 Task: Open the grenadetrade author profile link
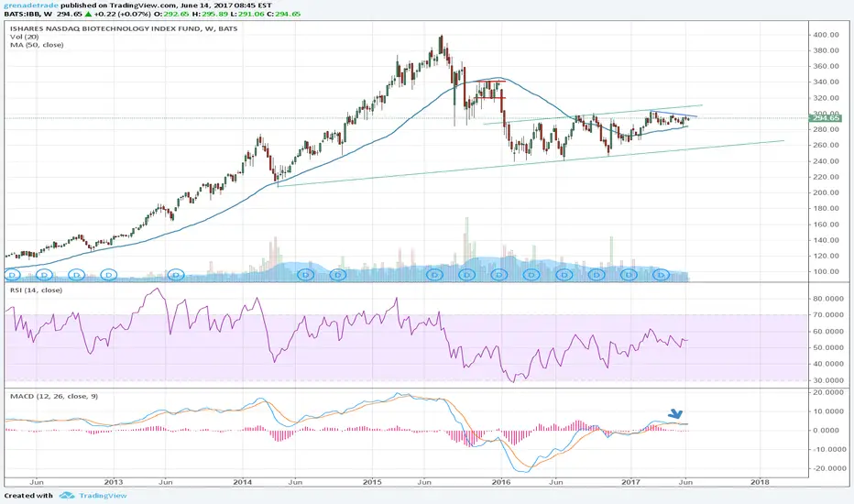coord(31,5)
